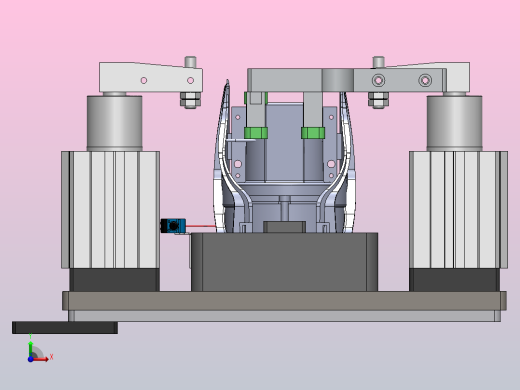The height and width of the screenshot is (390, 520).
Task: Select the hex nut under the left clamp arm
Action: click(x=190, y=100)
